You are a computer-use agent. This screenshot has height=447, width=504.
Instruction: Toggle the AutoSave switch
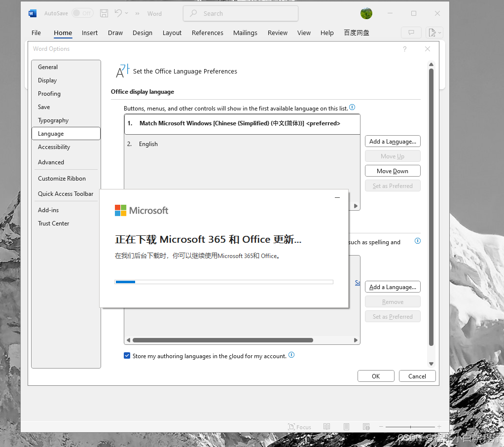point(82,13)
